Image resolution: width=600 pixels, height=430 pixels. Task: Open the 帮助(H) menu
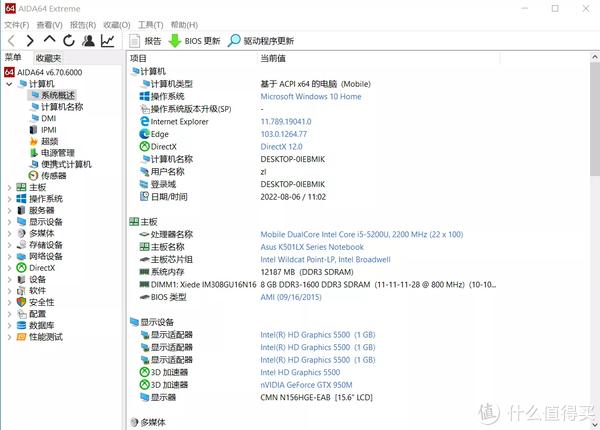(x=184, y=25)
